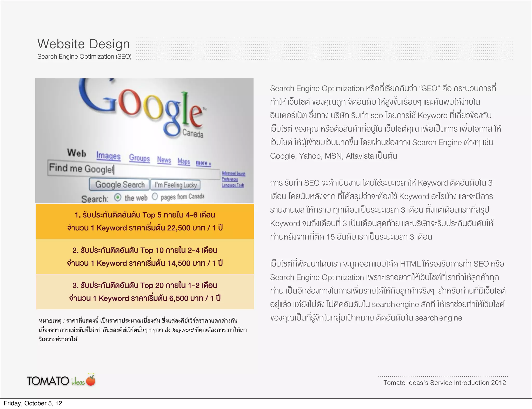Click the line beginning 'การ รับทำ SEO'
The height and width of the screenshot is (409, 532).
point(381,183)
